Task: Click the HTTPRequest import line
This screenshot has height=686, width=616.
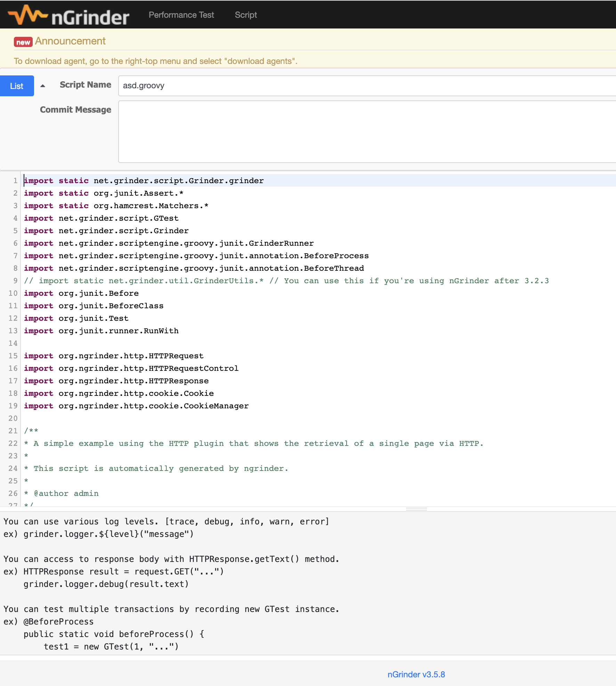Action: point(114,356)
